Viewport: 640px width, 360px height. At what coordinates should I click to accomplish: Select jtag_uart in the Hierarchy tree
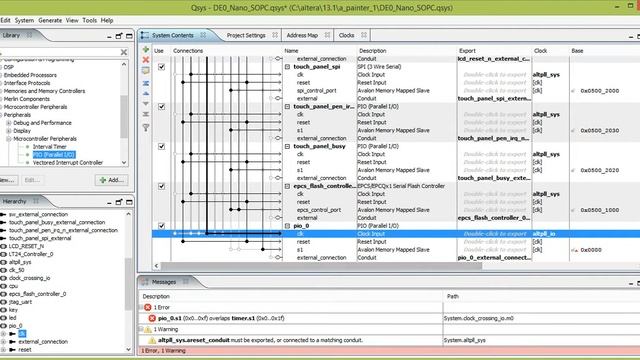[x=20, y=302]
